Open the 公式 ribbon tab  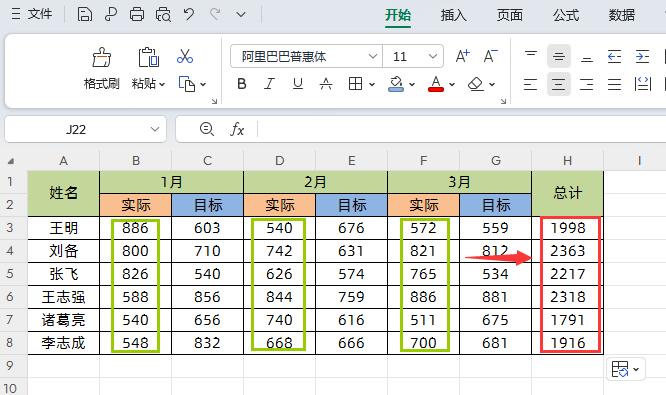click(x=566, y=15)
